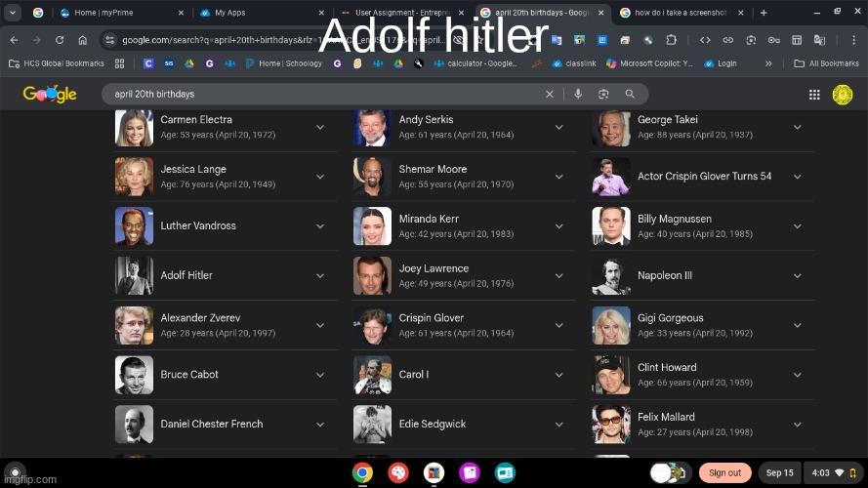This screenshot has width=868, height=488.
Task: Submit search with the magnifying glass icon
Action: (x=630, y=94)
